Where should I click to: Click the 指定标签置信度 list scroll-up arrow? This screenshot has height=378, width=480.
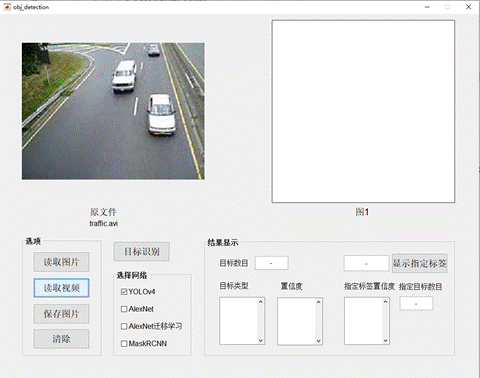[385, 302]
